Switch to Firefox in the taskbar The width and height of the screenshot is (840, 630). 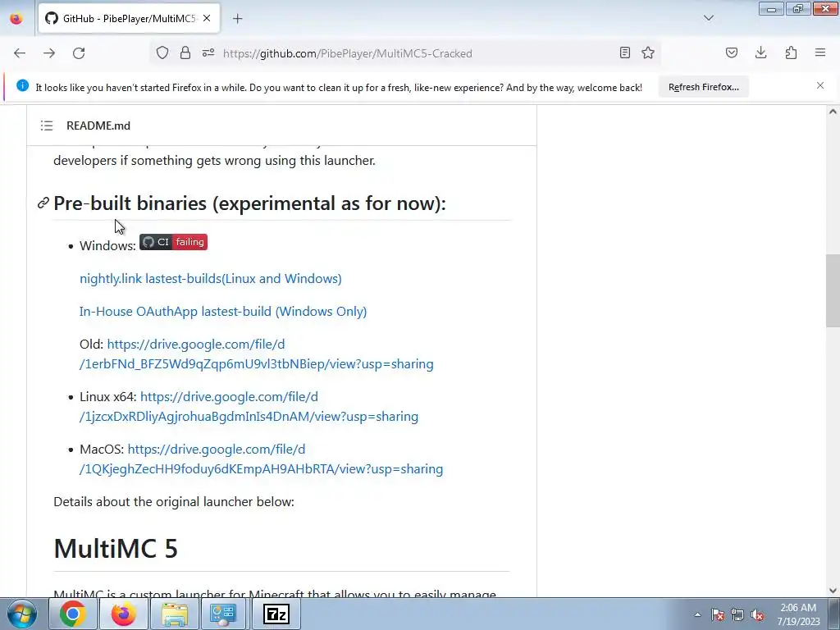click(x=123, y=614)
